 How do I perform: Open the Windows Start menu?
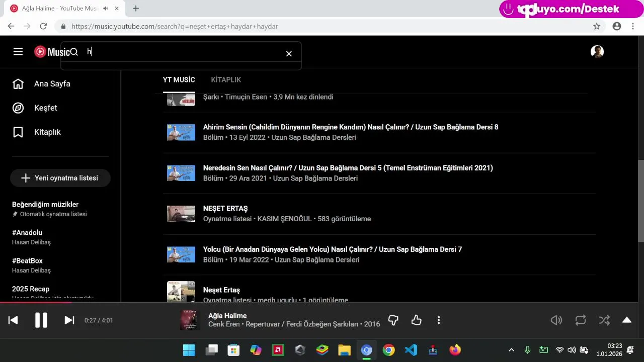point(189,350)
